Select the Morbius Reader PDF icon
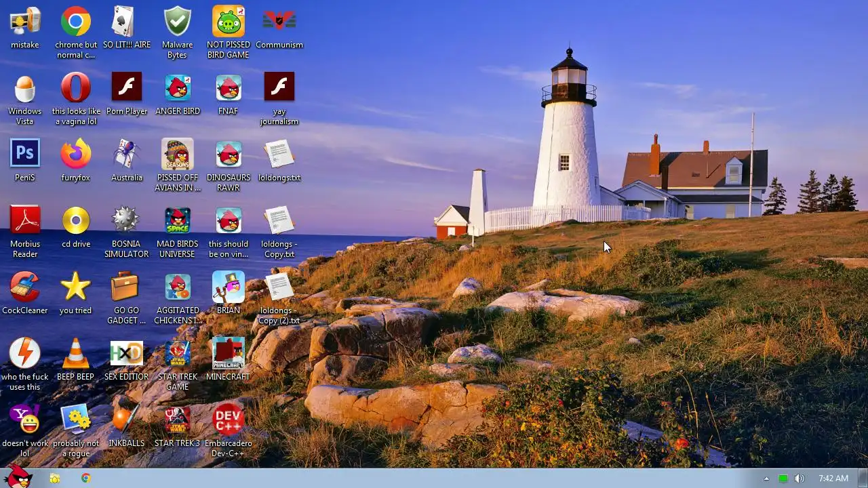 25,221
